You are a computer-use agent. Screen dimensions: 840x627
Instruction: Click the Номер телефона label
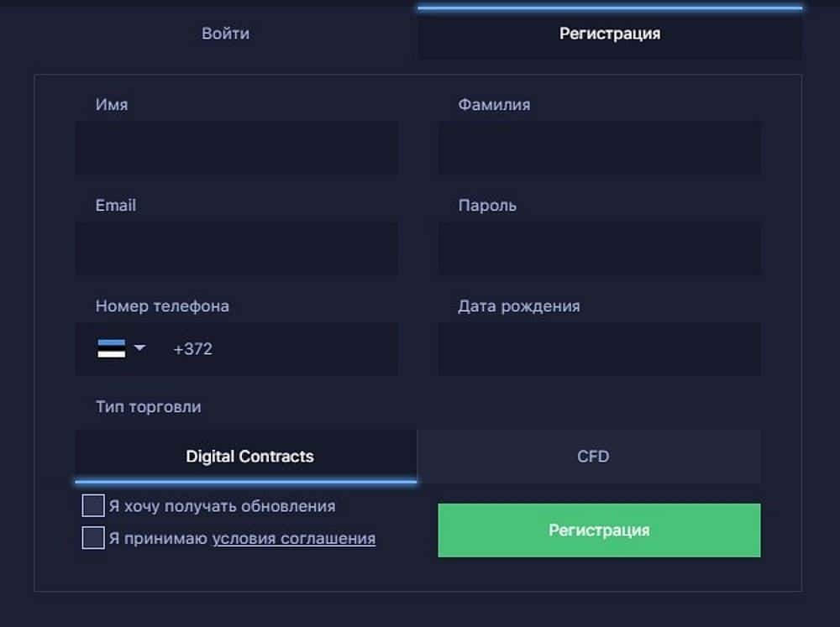162,306
